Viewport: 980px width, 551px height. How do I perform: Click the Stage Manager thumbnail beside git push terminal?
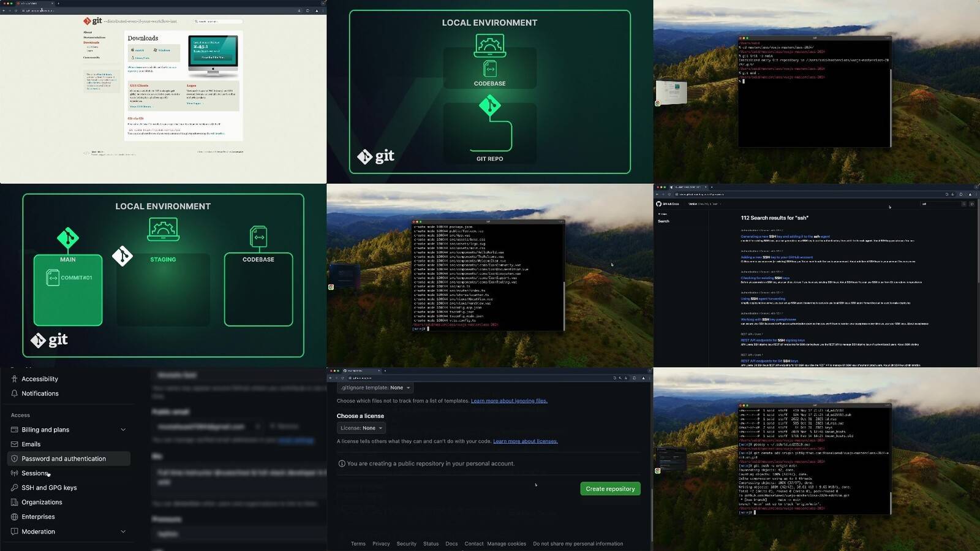click(x=671, y=459)
